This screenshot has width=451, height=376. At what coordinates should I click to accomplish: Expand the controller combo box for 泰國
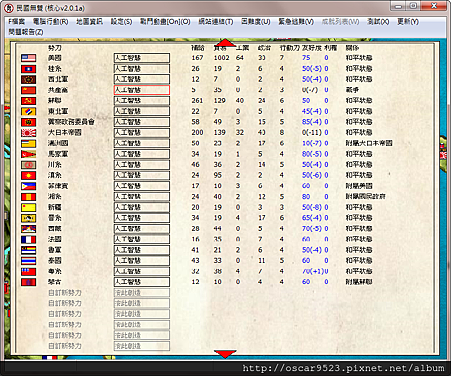(x=142, y=261)
